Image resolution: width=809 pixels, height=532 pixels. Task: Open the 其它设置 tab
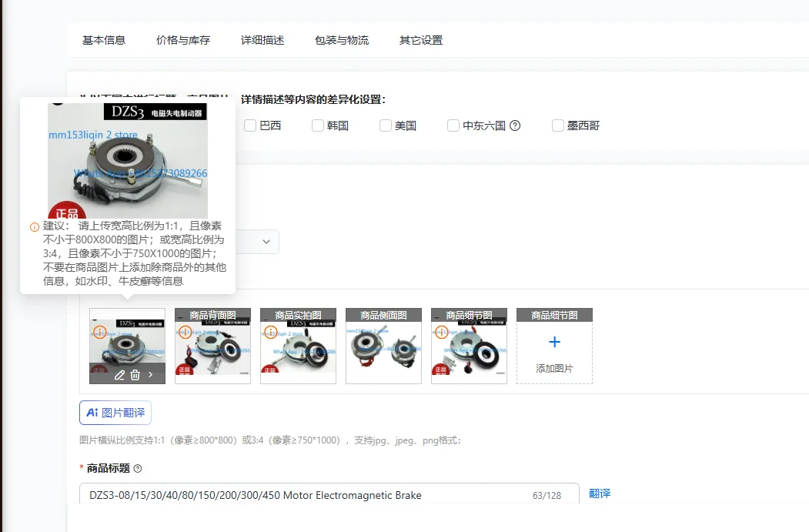421,40
